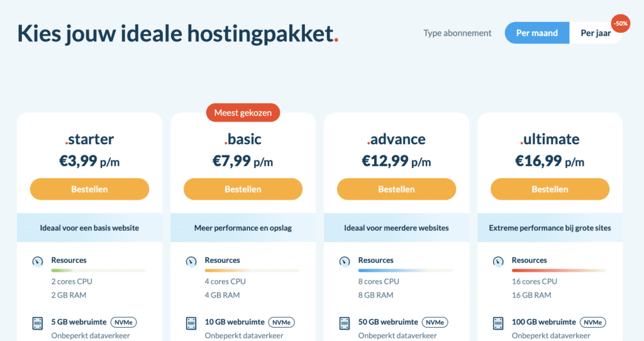Order the starter package with Bestellen
Screen dimensions: 644x341
point(89,189)
